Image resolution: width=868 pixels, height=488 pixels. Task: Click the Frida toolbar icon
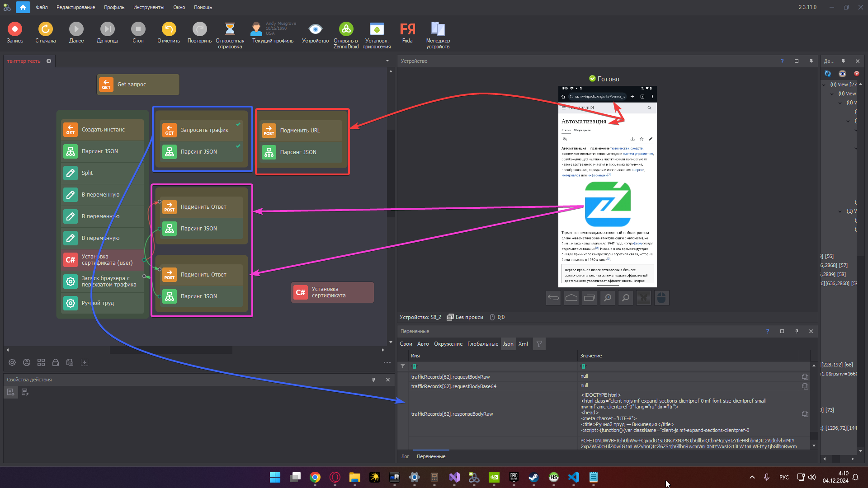pyautogui.click(x=407, y=30)
